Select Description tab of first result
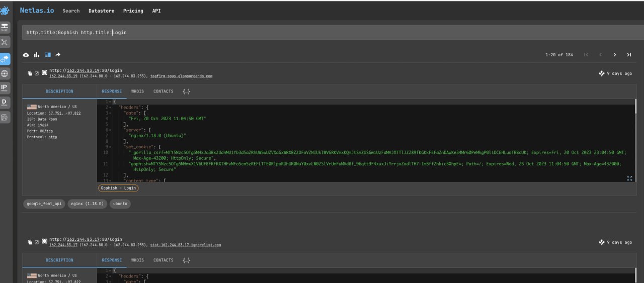 click(x=59, y=91)
